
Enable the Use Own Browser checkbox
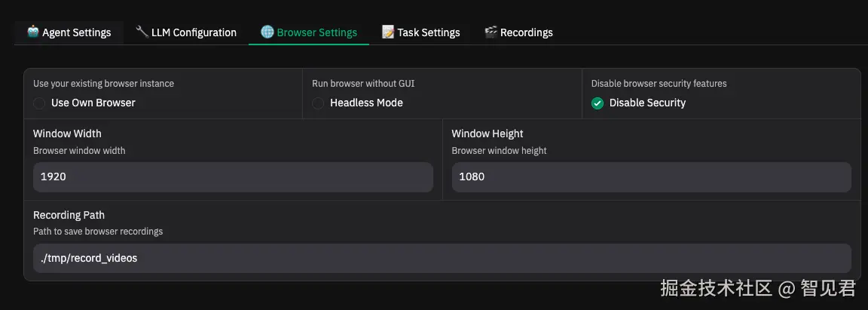(39, 103)
